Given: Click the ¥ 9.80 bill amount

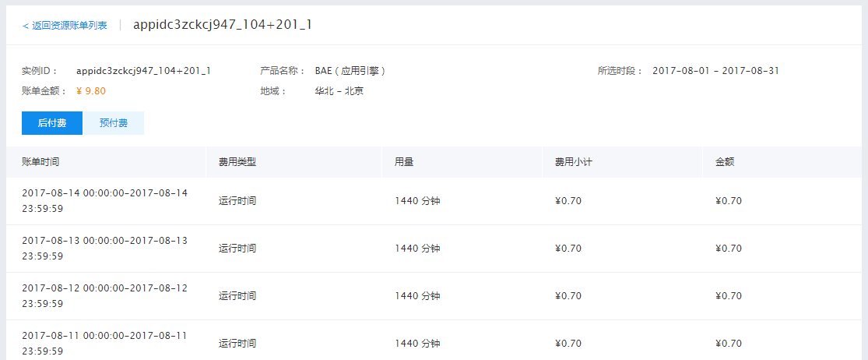Looking at the screenshot, I should point(91,91).
